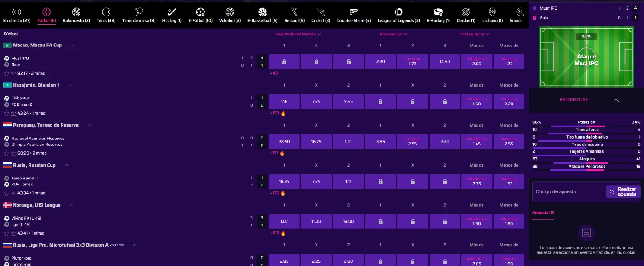Collapse Kazajstán Division 1 section

pos(70,85)
